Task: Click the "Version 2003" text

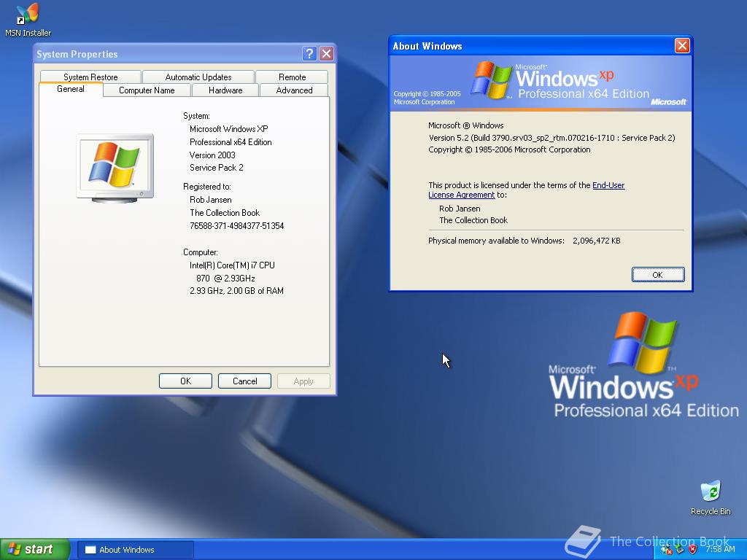Action: [x=212, y=155]
